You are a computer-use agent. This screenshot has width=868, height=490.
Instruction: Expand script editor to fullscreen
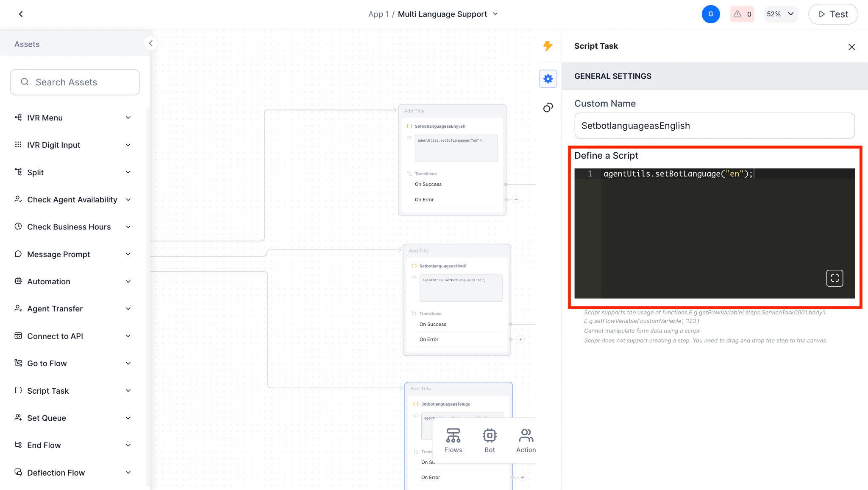tap(834, 278)
